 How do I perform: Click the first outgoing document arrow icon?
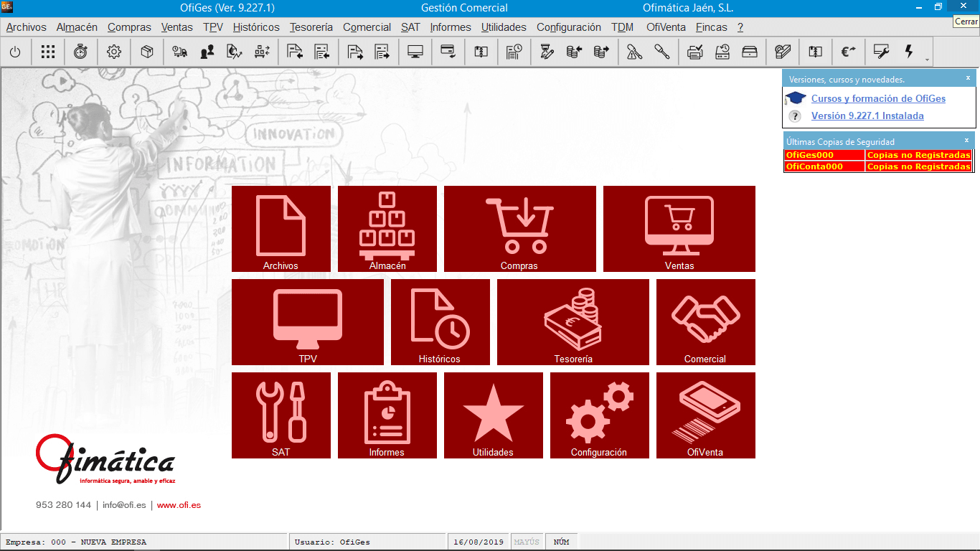click(355, 52)
